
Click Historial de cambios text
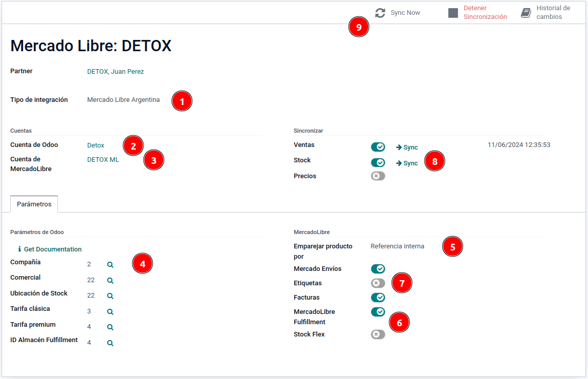pos(554,12)
